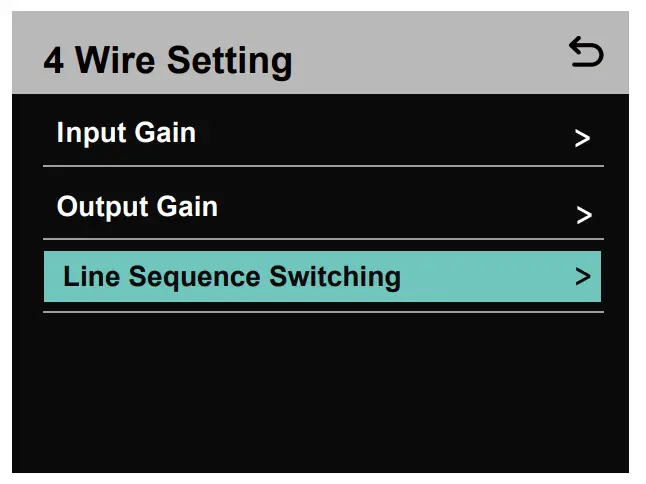Tap the Input Gain label text

[126, 133]
